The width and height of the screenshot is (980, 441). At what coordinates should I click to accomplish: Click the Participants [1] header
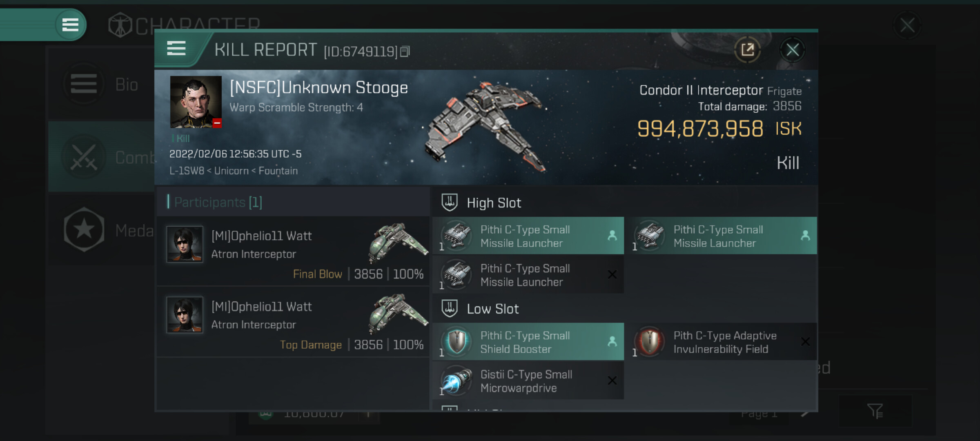(218, 202)
